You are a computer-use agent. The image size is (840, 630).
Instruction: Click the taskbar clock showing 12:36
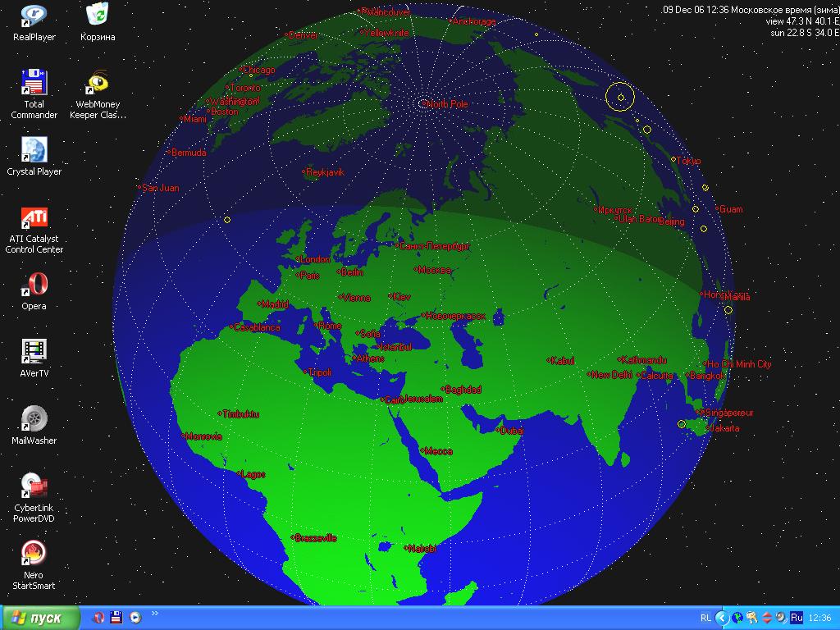click(x=819, y=618)
